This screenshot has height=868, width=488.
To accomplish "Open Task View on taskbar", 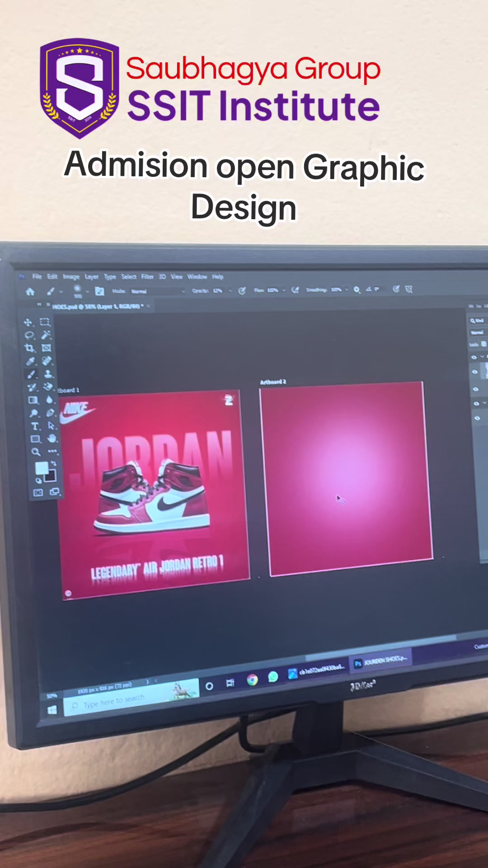I will coord(230,683).
